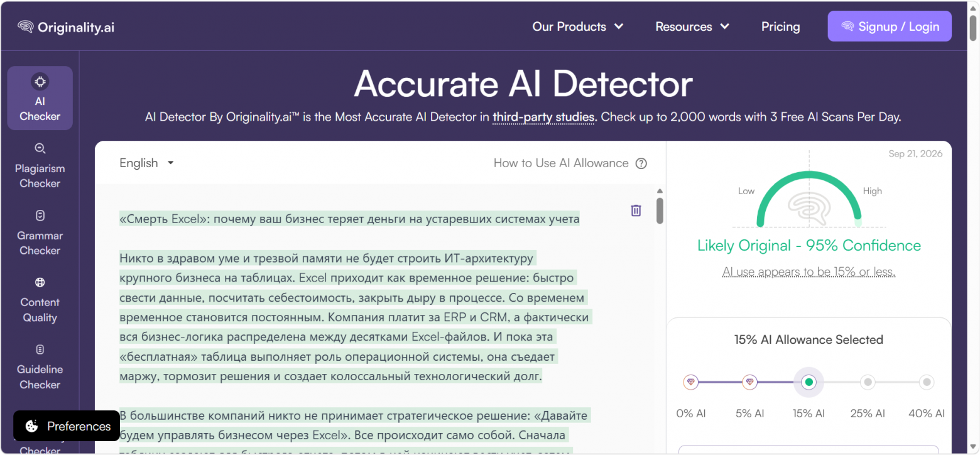Click the cookie icon in Preferences
This screenshot has width=980, height=455.
click(x=31, y=426)
